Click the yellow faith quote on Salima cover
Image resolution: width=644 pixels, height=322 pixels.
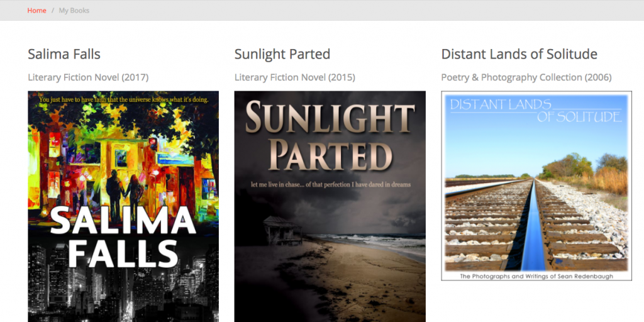(123, 99)
